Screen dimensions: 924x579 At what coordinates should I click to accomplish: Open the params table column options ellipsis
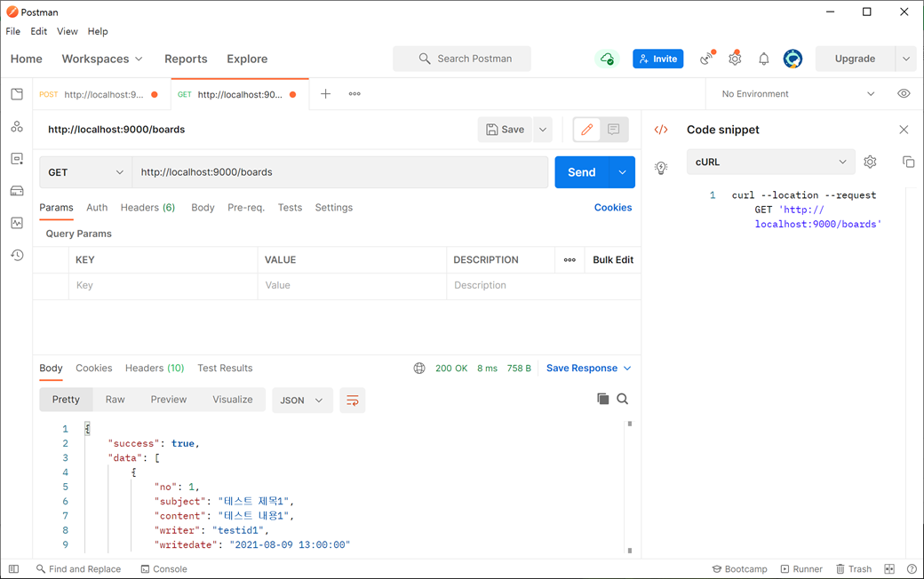[x=570, y=260]
